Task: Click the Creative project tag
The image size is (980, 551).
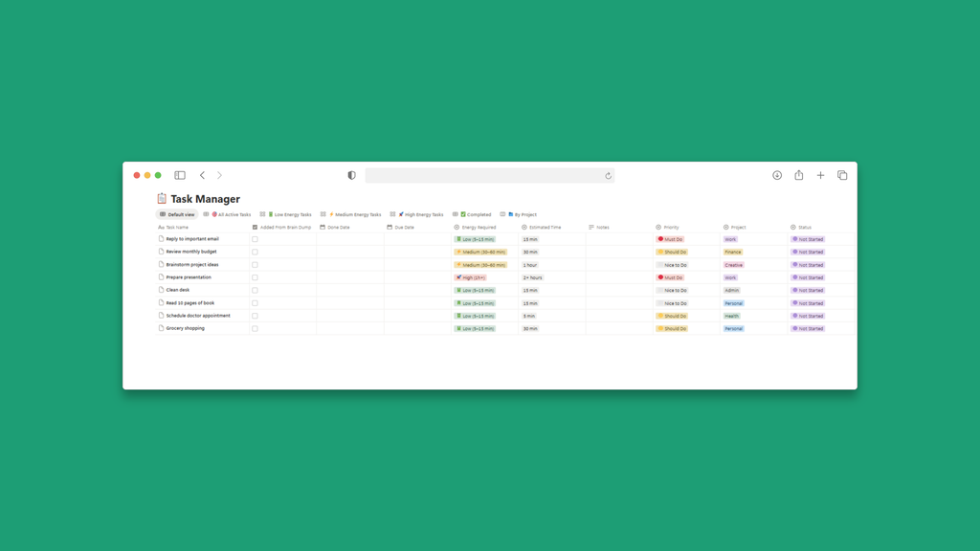Action: tap(734, 265)
